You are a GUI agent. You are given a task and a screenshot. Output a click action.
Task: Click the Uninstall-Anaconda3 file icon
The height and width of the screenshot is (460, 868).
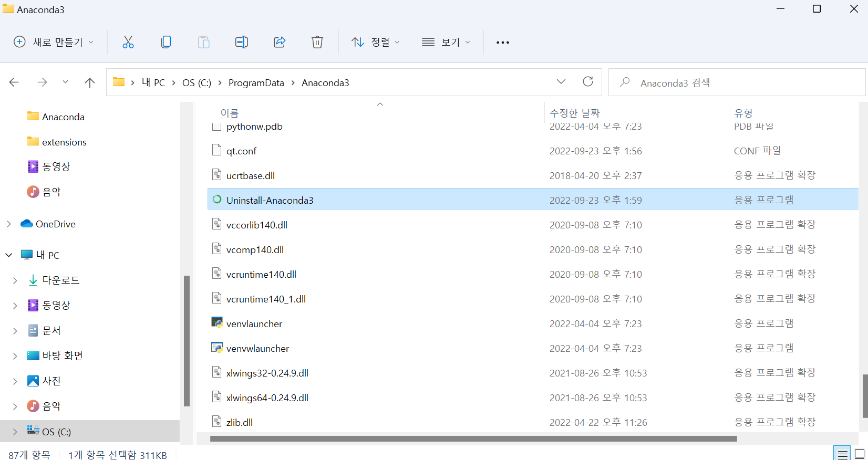[x=216, y=200]
